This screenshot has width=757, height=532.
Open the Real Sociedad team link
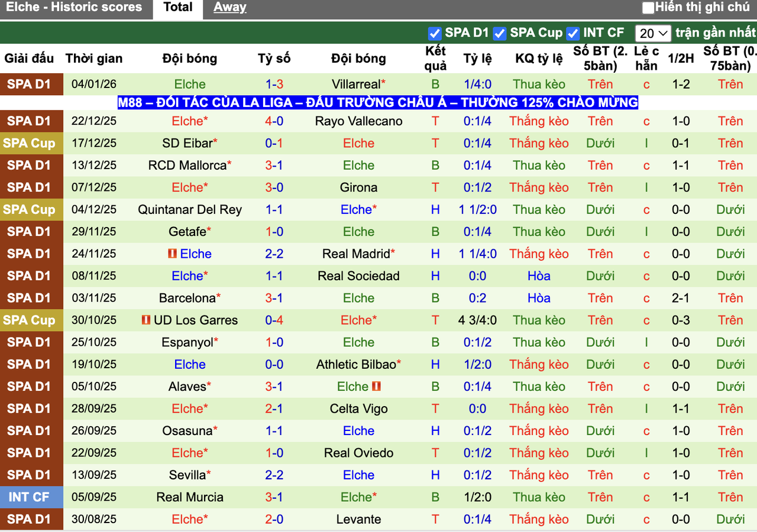(x=358, y=276)
